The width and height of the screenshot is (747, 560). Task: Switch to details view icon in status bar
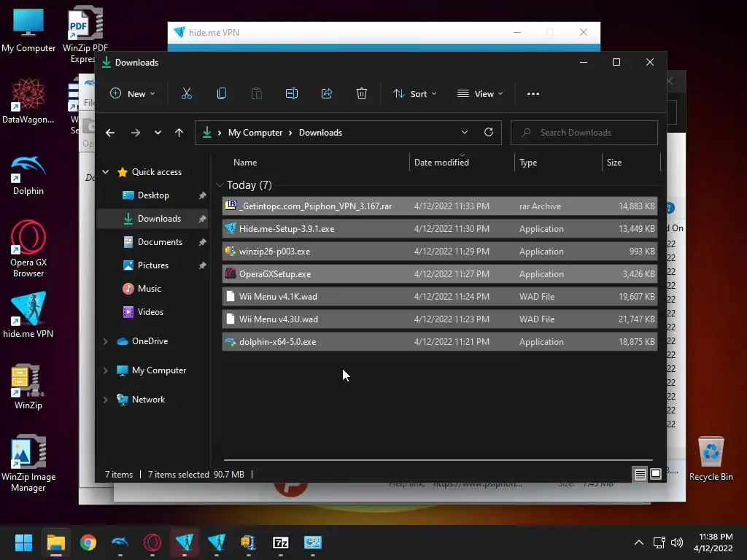pyautogui.click(x=640, y=474)
